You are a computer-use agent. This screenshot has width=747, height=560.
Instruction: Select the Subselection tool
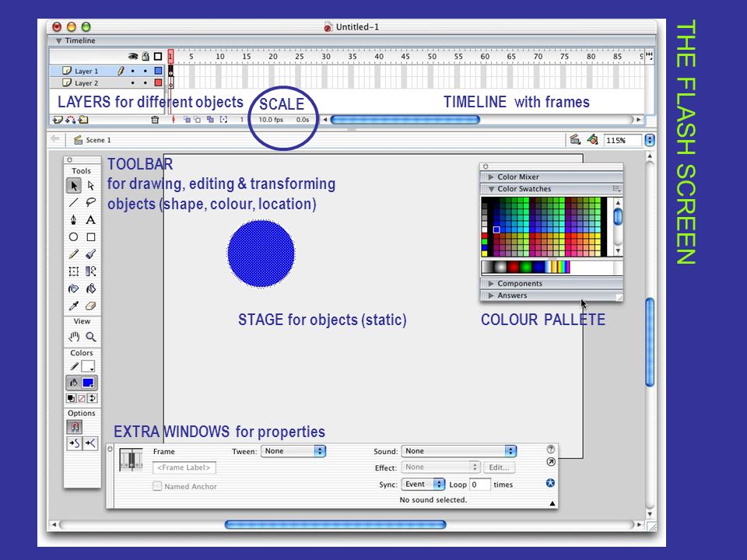90,186
